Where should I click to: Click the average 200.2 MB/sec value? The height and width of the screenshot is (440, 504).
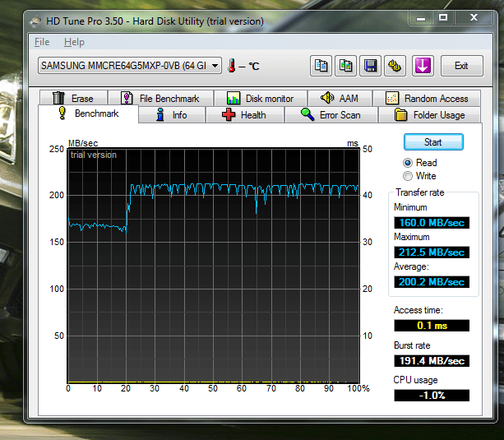click(432, 282)
